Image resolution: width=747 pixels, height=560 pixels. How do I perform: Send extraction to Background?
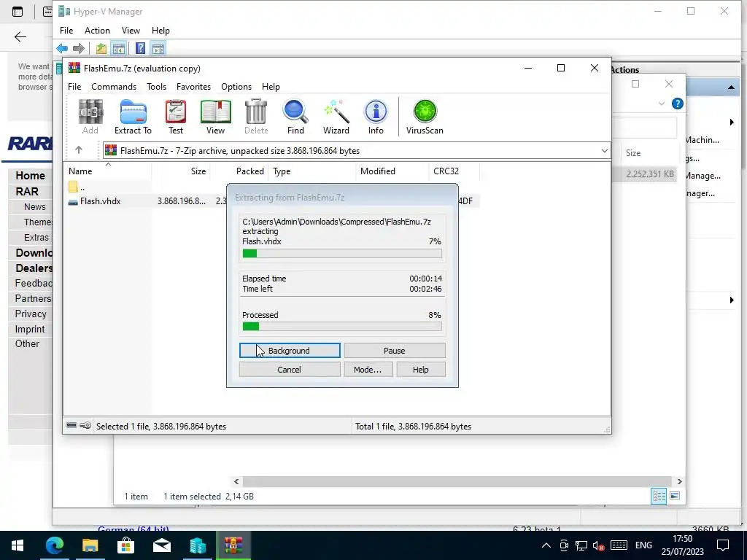pyautogui.click(x=290, y=351)
